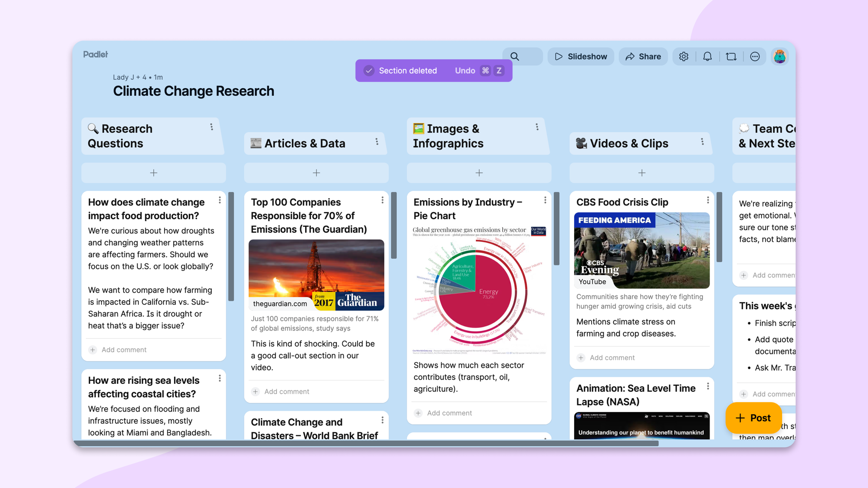
Task: Click Images & Infographics column scrollbar
Action: click(x=557, y=229)
